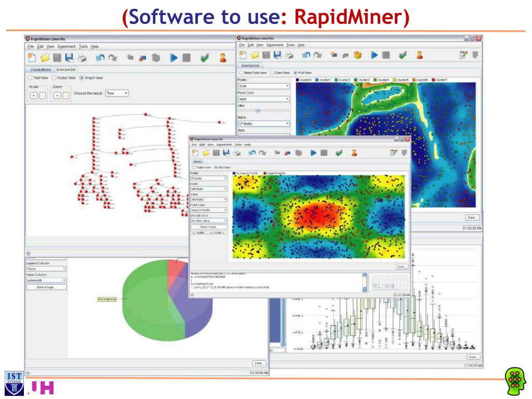Select Plot View radio in SOM window
This screenshot has width=532, height=399.
(295, 73)
